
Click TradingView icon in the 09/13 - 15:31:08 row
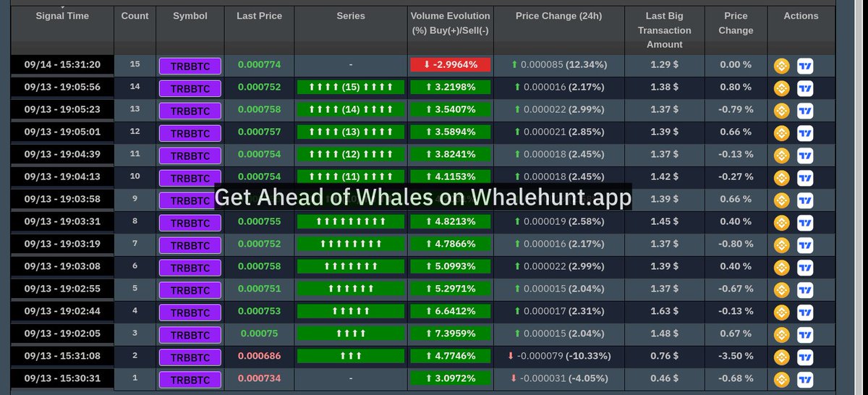[805, 357]
